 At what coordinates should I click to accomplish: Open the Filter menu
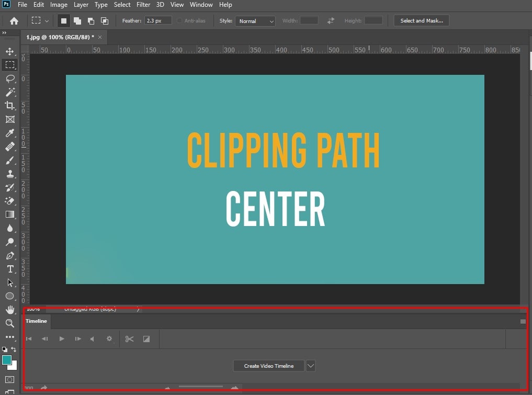click(x=143, y=5)
